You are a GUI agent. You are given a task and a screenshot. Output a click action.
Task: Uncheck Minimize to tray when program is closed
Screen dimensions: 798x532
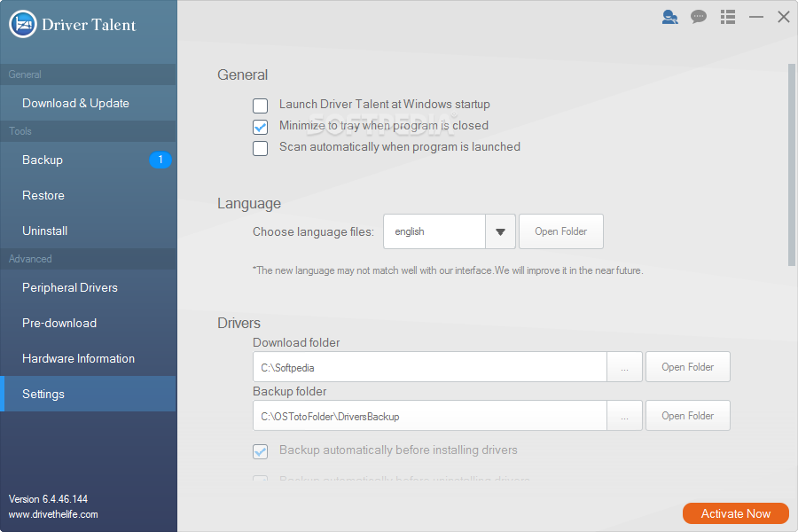(x=260, y=127)
